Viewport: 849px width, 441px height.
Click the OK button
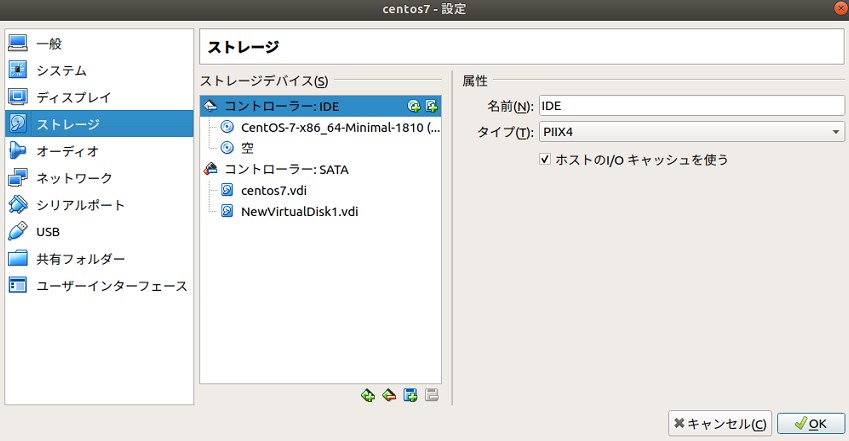(x=811, y=424)
